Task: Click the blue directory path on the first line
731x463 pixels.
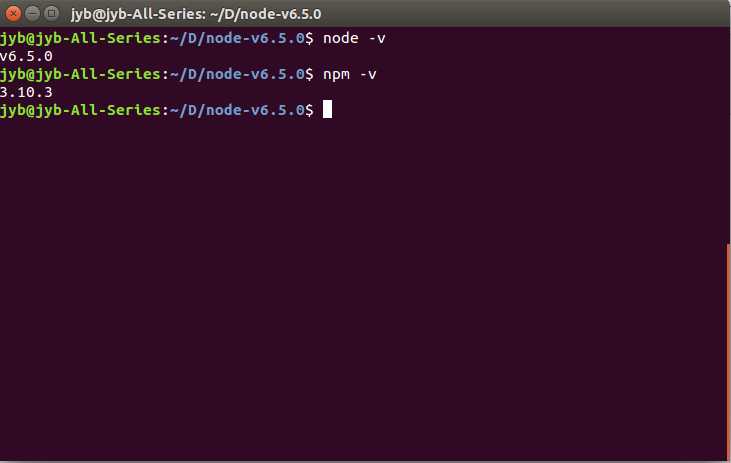Action: click(x=236, y=38)
